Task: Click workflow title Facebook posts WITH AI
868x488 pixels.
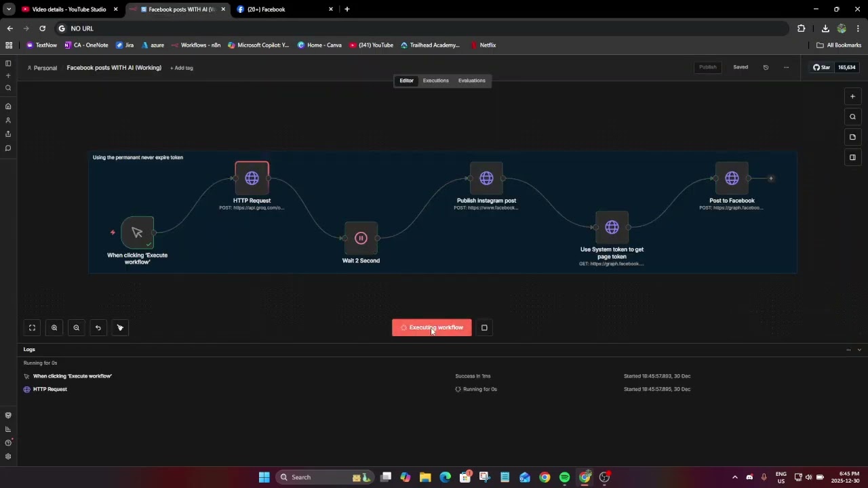Action: [114, 68]
